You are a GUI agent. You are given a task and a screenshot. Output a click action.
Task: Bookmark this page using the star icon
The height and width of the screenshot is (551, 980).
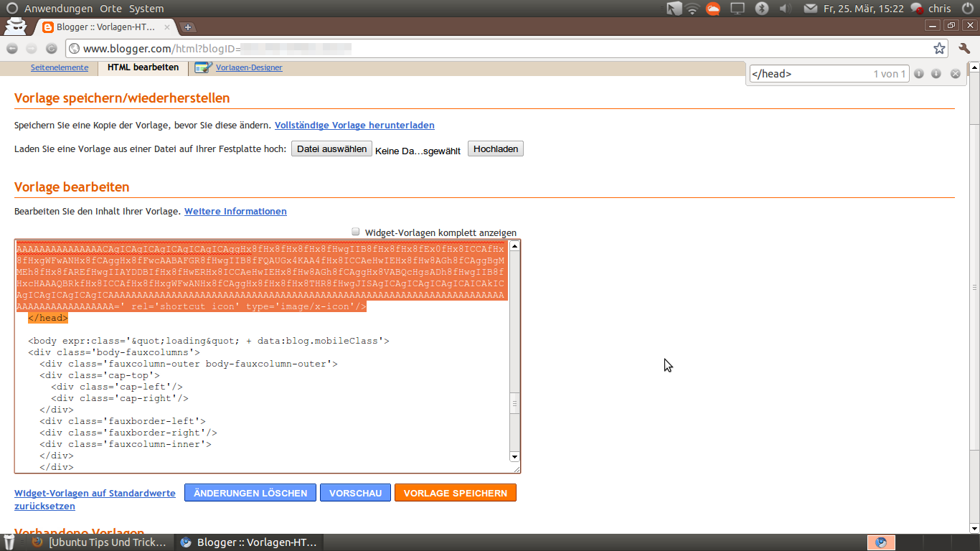(x=941, y=48)
